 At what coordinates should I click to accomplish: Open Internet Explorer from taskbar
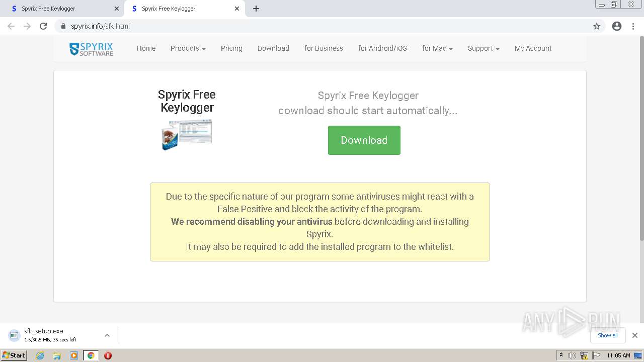[40, 355]
